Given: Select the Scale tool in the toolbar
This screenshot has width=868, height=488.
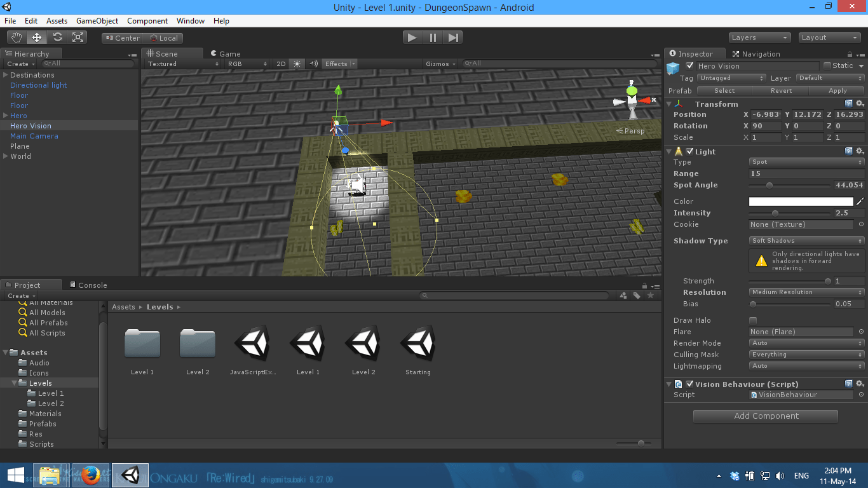Looking at the screenshot, I should [x=78, y=37].
